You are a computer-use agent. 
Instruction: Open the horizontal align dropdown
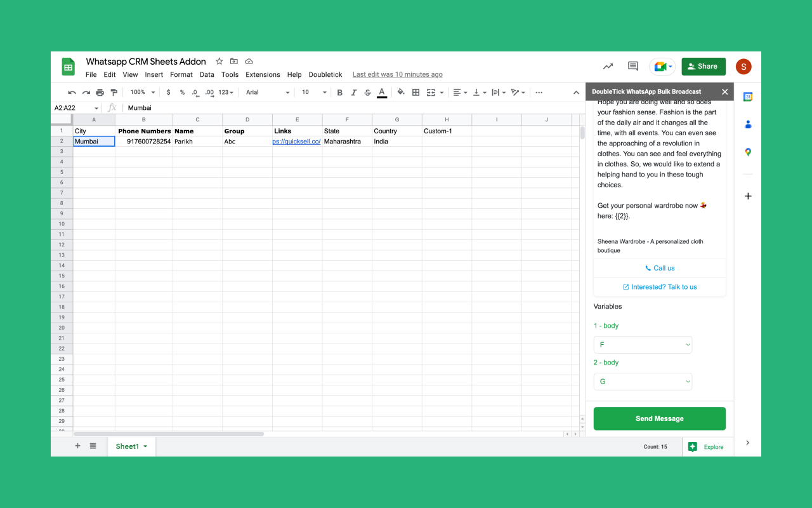459,93
